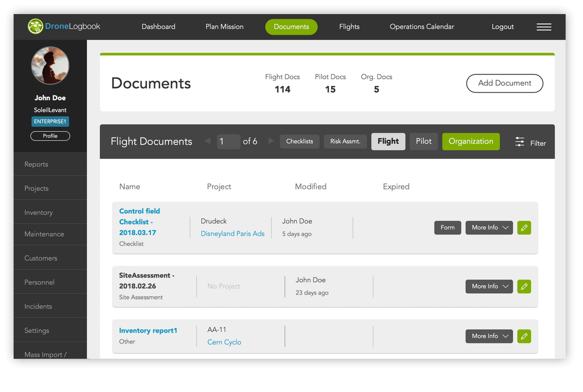This screenshot has width=583, height=392.
Task: Click the '5 days ago' text
Action: click(297, 234)
